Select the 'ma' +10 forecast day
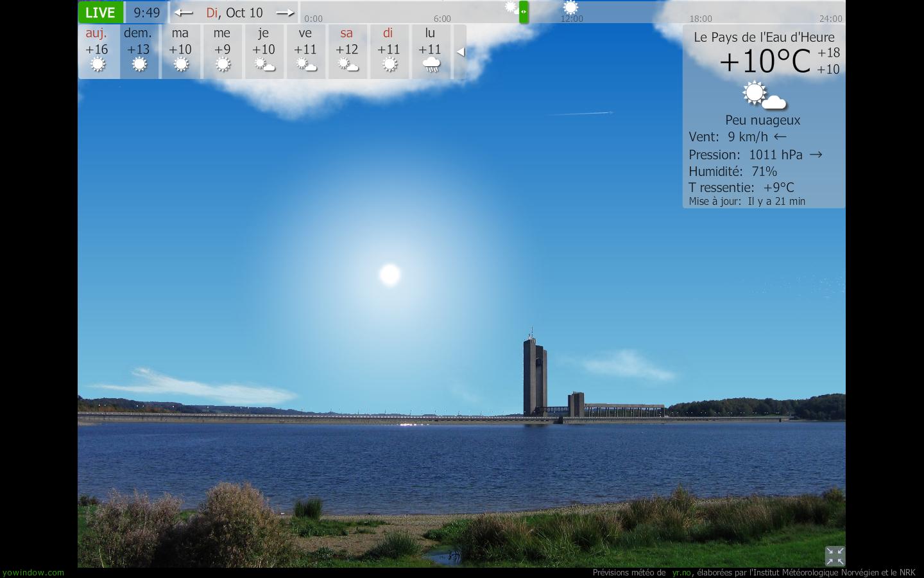The width and height of the screenshot is (924, 578). point(180,51)
